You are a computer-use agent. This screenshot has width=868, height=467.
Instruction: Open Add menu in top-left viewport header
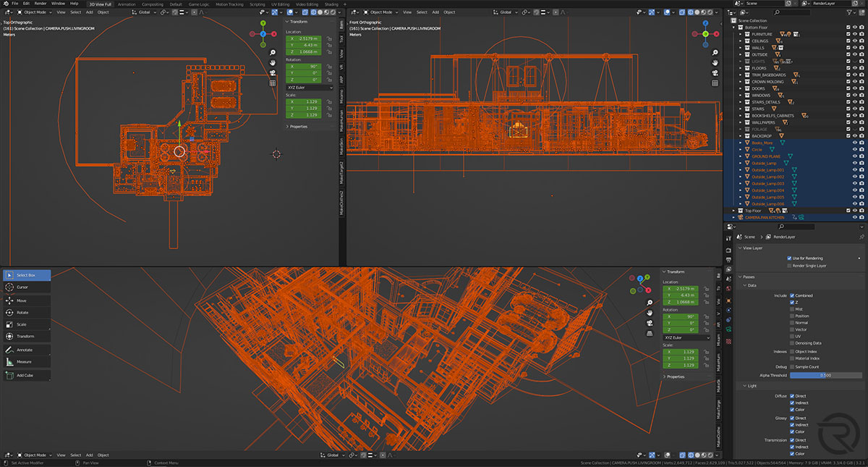pyautogui.click(x=89, y=12)
